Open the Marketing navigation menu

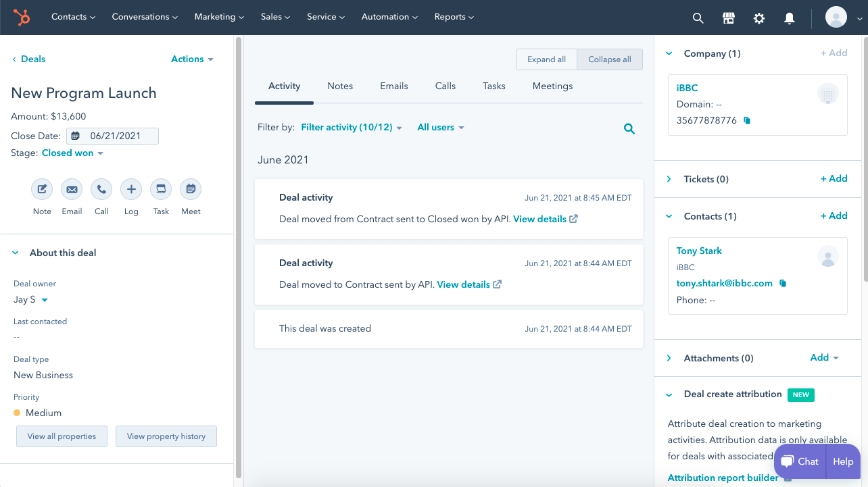point(219,17)
